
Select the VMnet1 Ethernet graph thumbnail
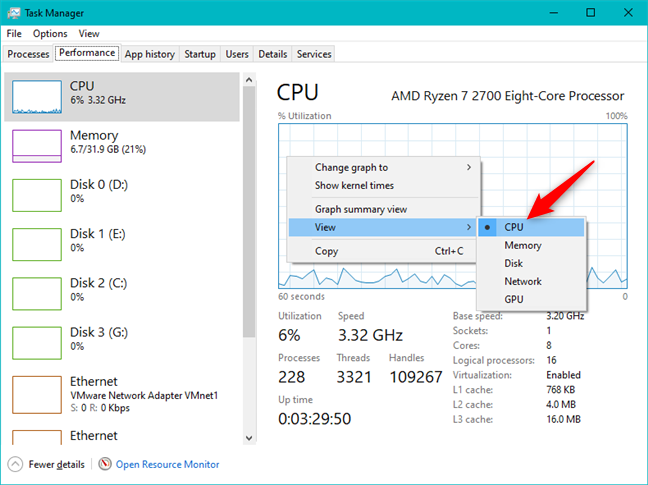pos(37,395)
